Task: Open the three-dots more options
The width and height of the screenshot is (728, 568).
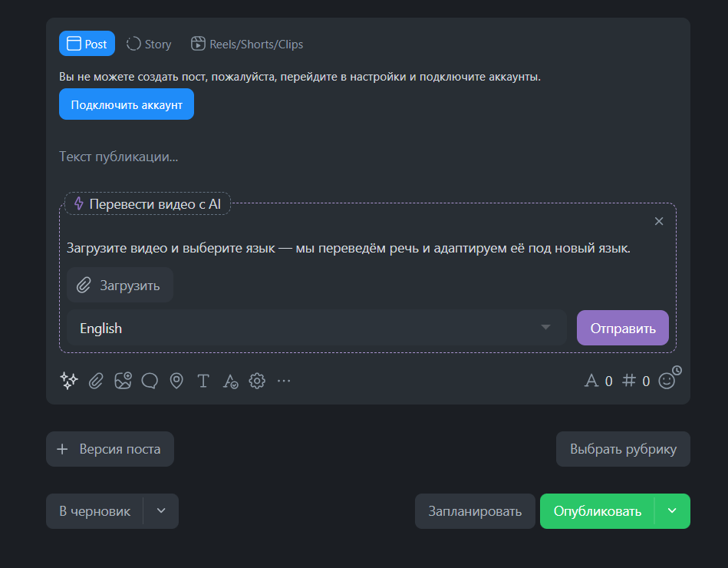Action: [284, 381]
